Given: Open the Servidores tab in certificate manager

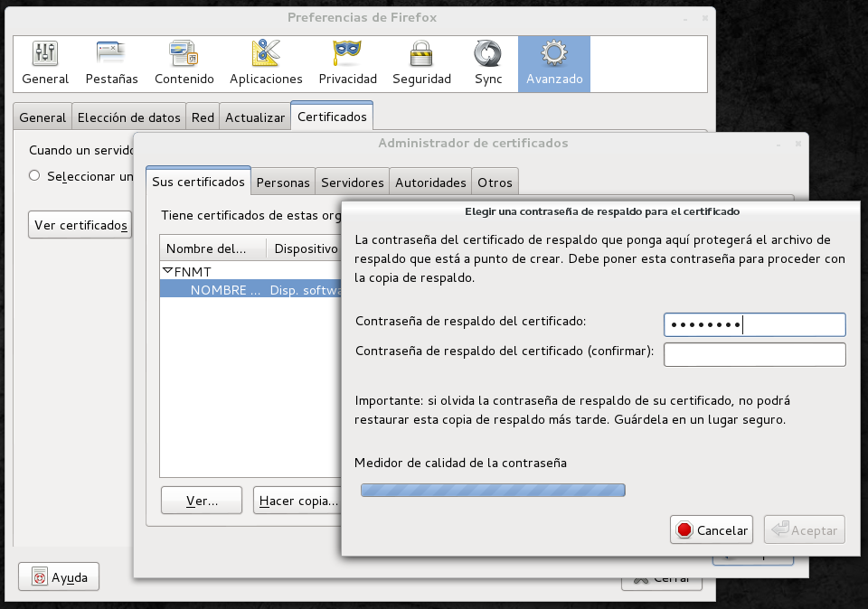Looking at the screenshot, I should tap(352, 182).
